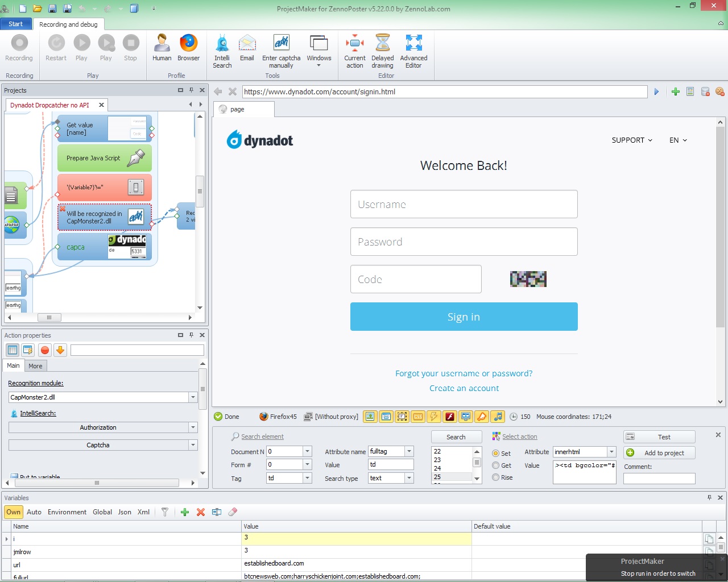This screenshot has height=582, width=728.
Task: Launch Intelli Search tool
Action: click(x=222, y=51)
